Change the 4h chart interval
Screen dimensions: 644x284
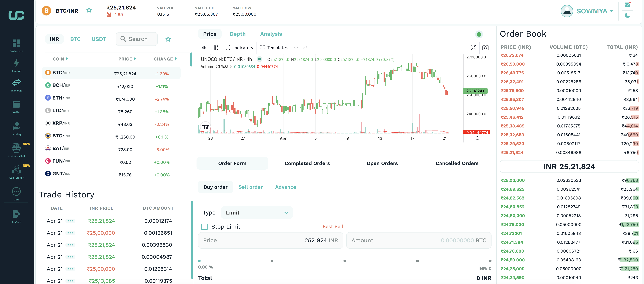point(204,48)
